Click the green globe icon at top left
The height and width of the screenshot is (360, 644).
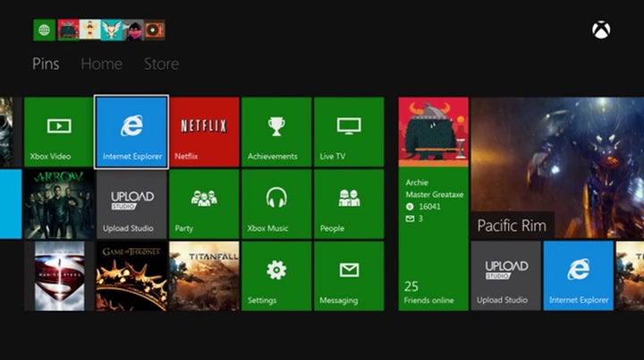(x=44, y=30)
